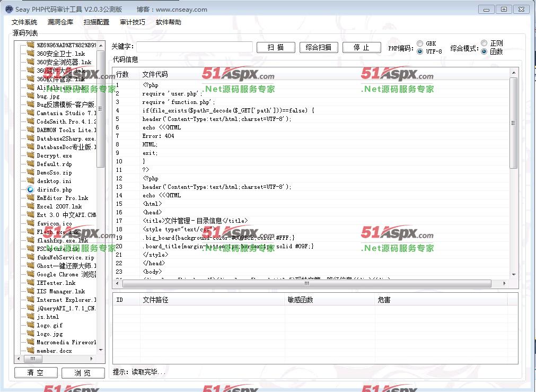
Task: Select the logo.jpg entry in source list
Action: click(49, 334)
